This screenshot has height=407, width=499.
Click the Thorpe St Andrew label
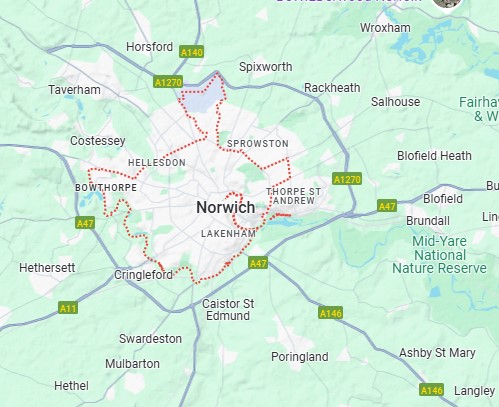tap(293, 196)
